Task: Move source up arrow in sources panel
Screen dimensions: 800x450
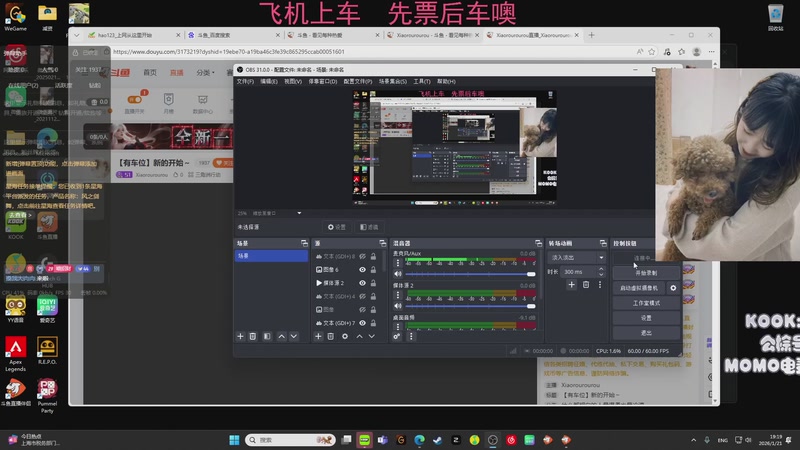Action: click(359, 336)
